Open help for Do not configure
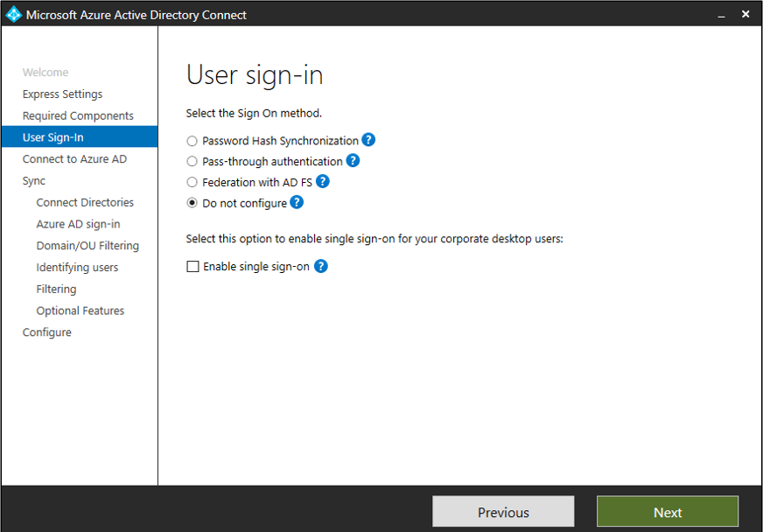This screenshot has width=763, height=532. tap(296, 203)
